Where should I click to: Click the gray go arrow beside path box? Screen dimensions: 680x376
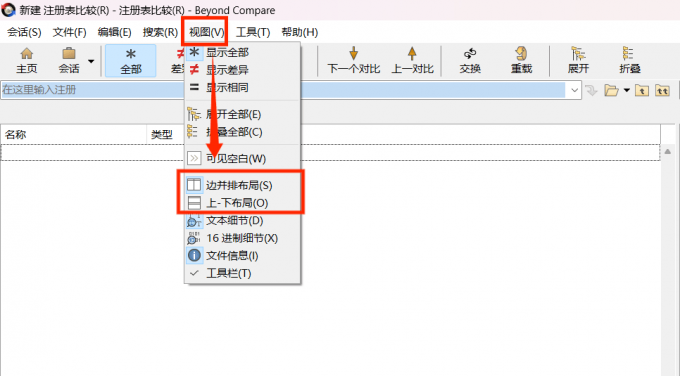(x=591, y=90)
